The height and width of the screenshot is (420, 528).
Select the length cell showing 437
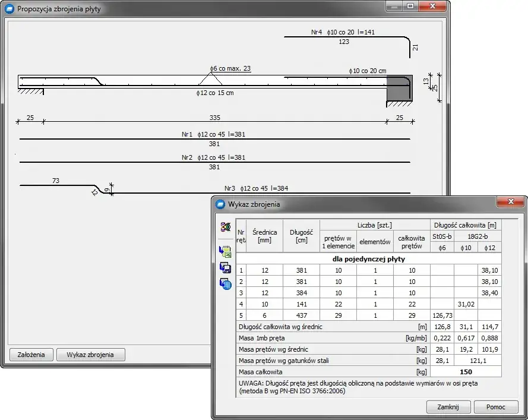click(301, 315)
